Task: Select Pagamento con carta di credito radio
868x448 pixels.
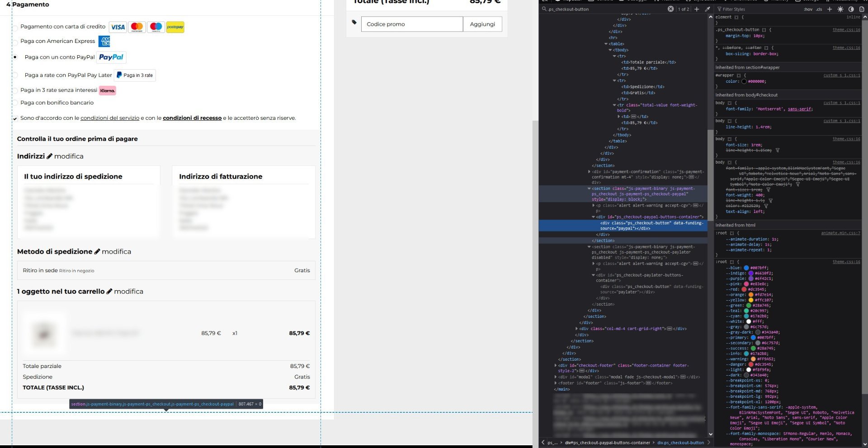Action: point(15,28)
